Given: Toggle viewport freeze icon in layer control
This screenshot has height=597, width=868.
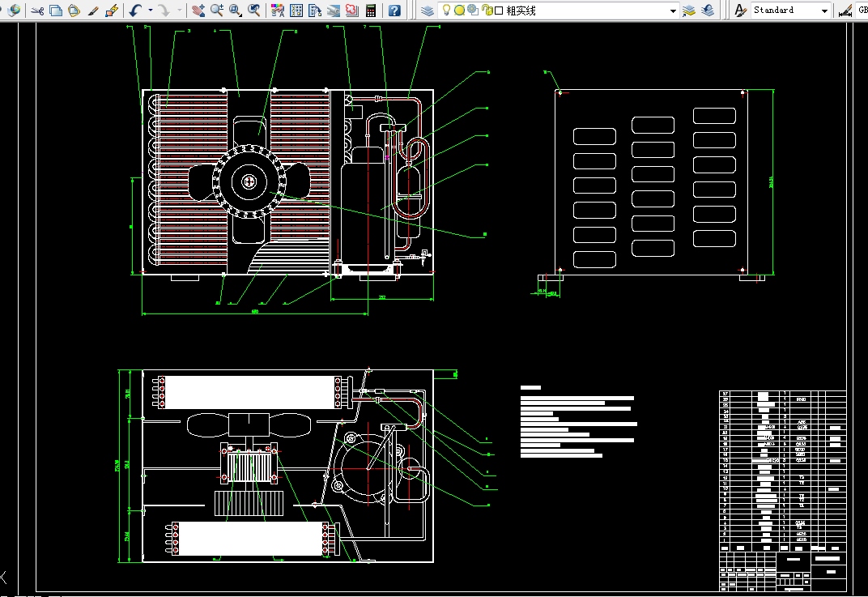Looking at the screenshot, I should click(472, 10).
